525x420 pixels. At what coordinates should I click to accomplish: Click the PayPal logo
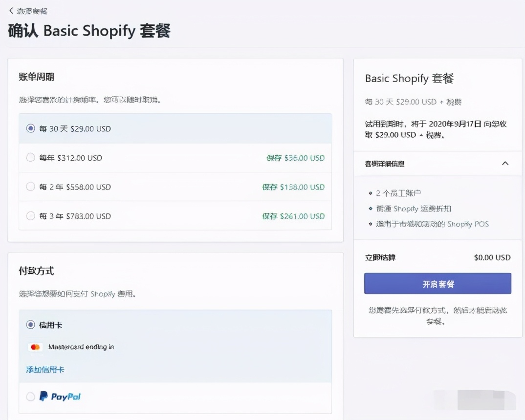click(x=60, y=397)
